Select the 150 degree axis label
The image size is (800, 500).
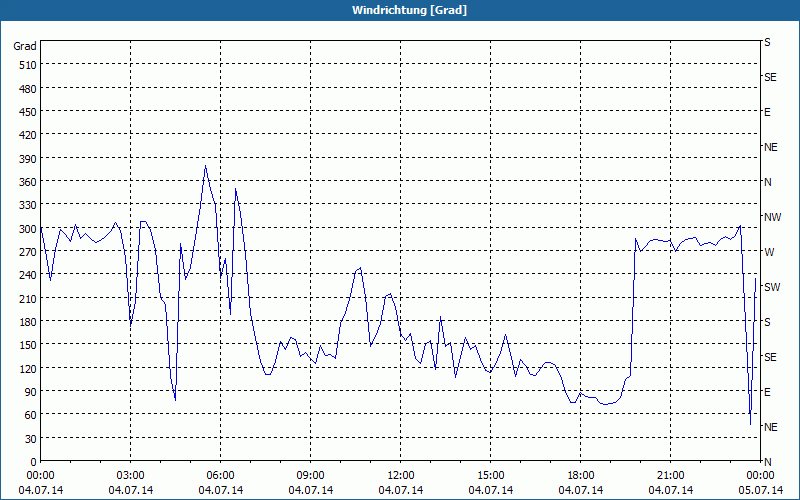(x=28, y=345)
